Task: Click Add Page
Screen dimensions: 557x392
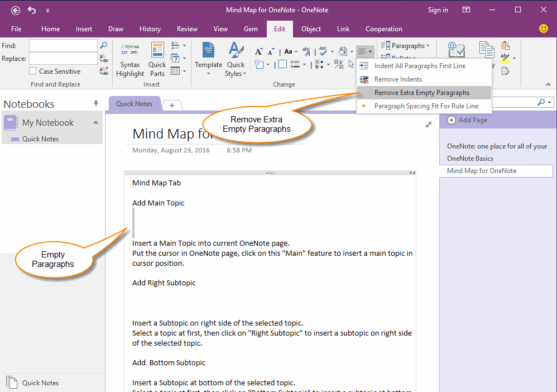Action: coord(467,120)
